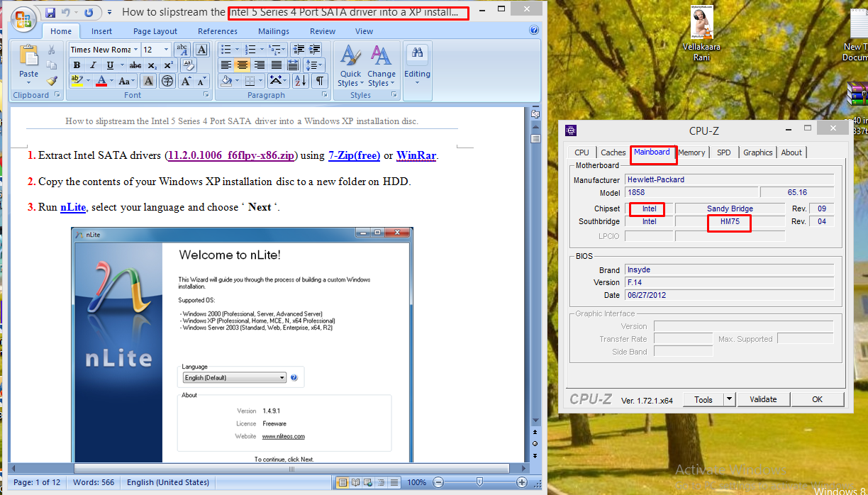The image size is (868, 495).
Task: Apply yellow text highlight color
Action: point(77,80)
